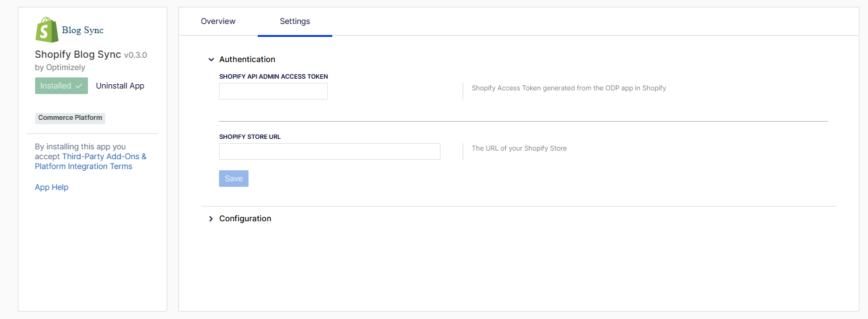
Task: Click the Save button
Action: (234, 179)
